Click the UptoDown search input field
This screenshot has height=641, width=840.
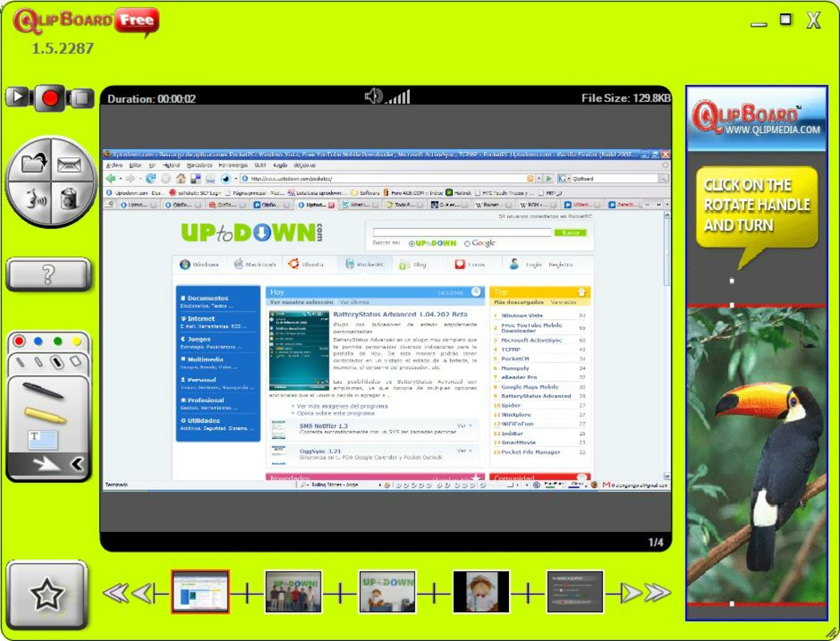click(x=462, y=232)
